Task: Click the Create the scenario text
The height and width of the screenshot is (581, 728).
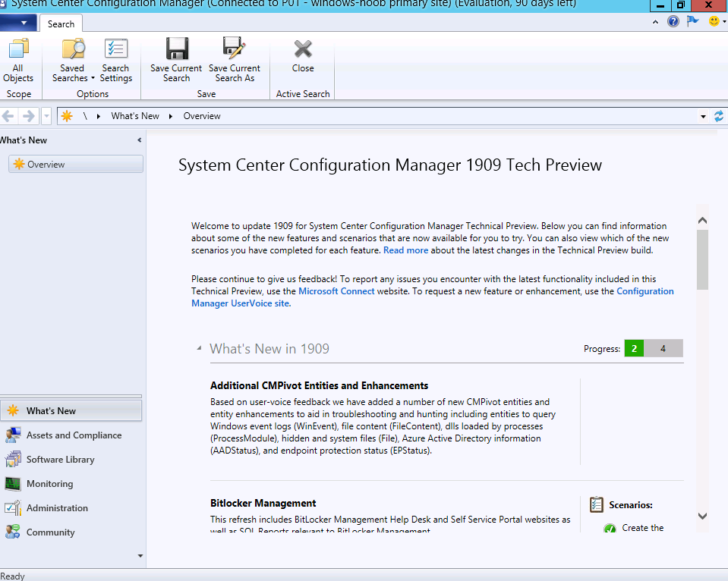Action: click(642, 528)
